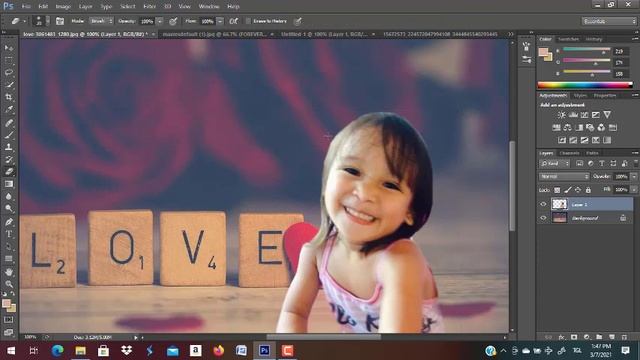640x360 pixels.
Task: Select the Zoom tool in toolbox
Action: coord(9,284)
